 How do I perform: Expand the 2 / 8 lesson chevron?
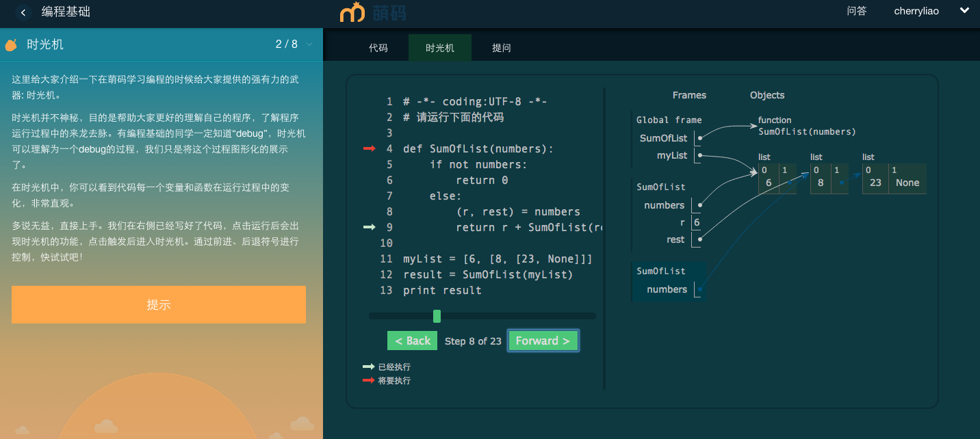[309, 44]
